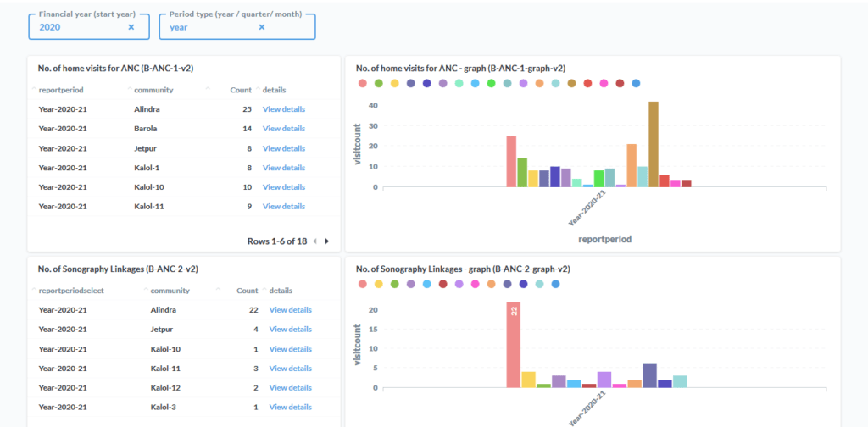Image resolution: width=868 pixels, height=427 pixels.
Task: View details for Kalol-11 Sonography Linkages
Action: point(291,369)
